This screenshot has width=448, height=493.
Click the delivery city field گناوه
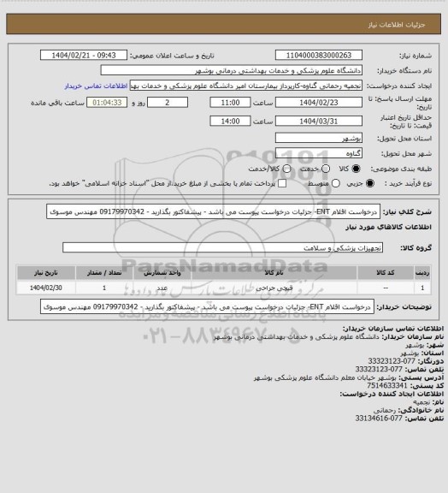(319, 153)
